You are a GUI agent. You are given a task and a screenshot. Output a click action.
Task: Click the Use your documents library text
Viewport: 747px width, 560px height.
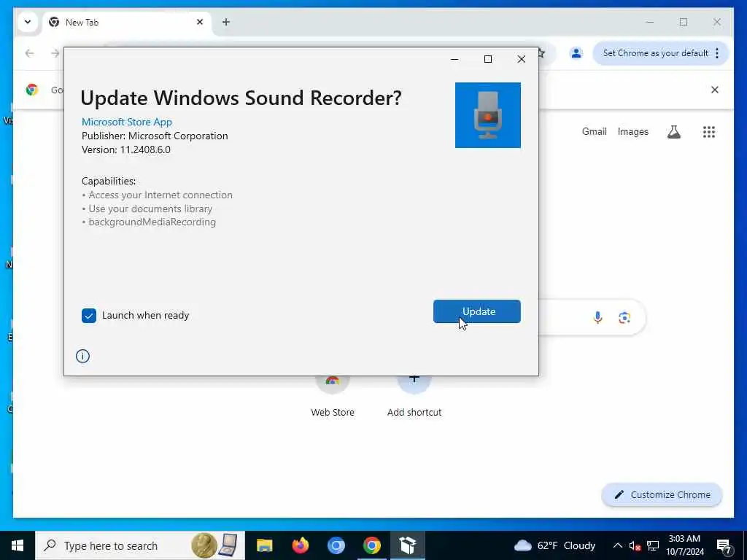150,209
